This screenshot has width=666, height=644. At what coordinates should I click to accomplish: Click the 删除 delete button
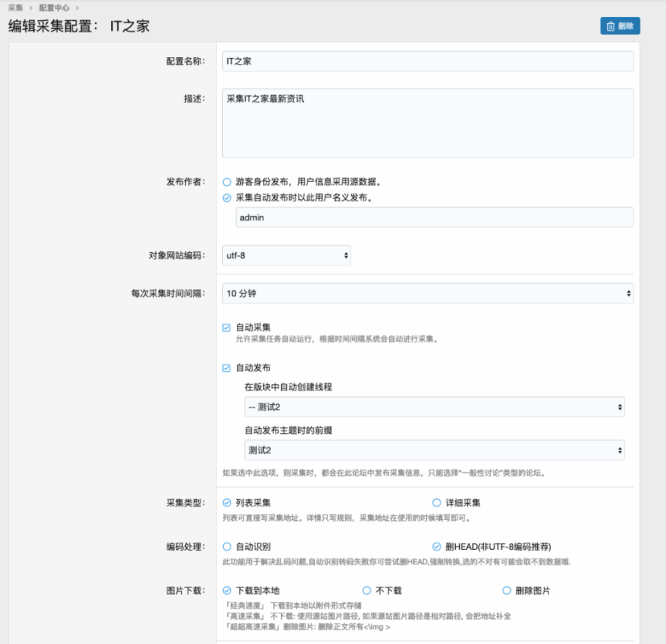[x=619, y=26]
